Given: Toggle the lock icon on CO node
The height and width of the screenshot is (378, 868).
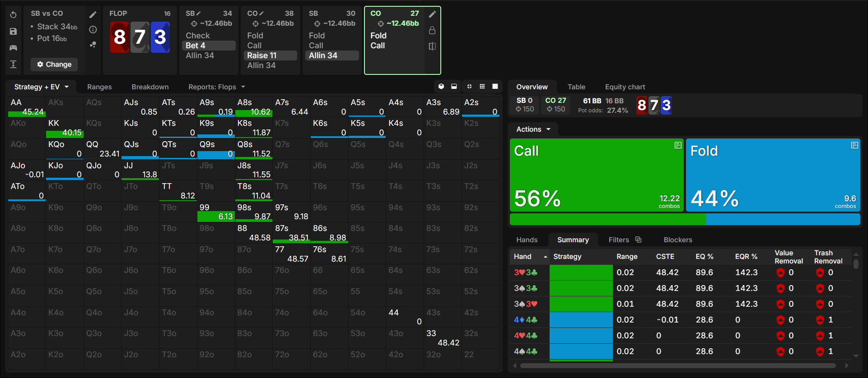Looking at the screenshot, I should (432, 30).
